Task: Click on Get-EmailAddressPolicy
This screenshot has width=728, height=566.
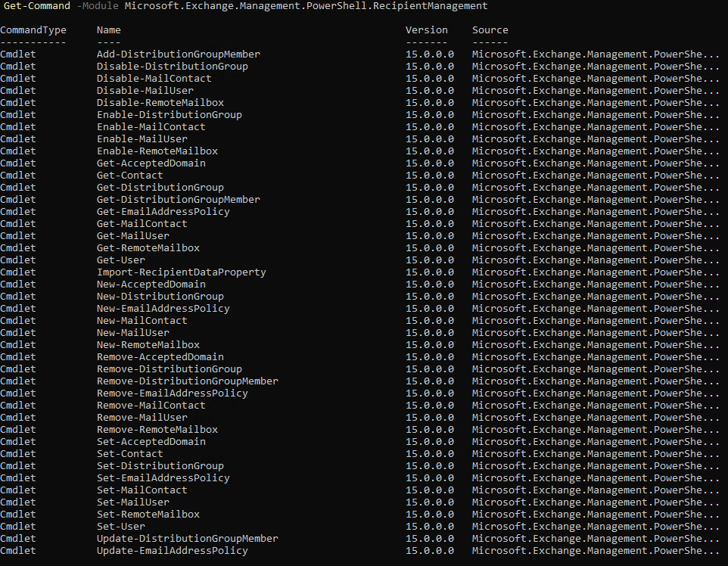Action: pyautogui.click(x=163, y=211)
